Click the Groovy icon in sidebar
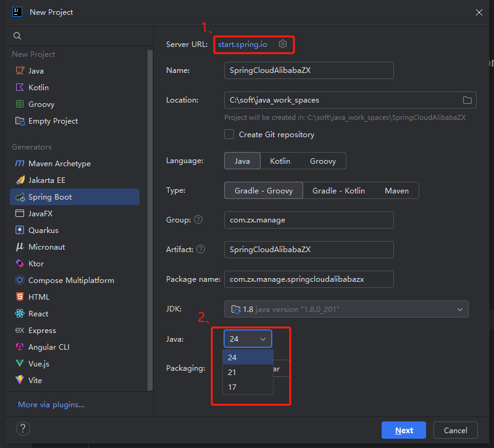 coord(20,104)
